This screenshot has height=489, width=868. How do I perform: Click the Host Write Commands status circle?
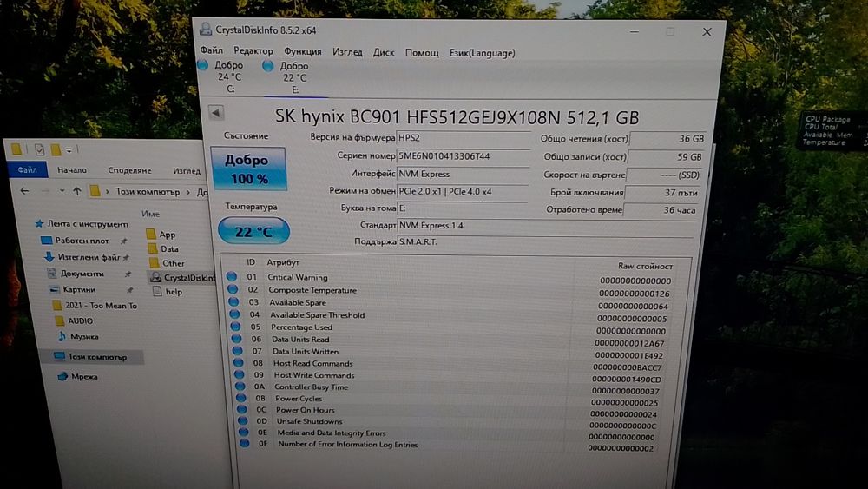click(240, 373)
